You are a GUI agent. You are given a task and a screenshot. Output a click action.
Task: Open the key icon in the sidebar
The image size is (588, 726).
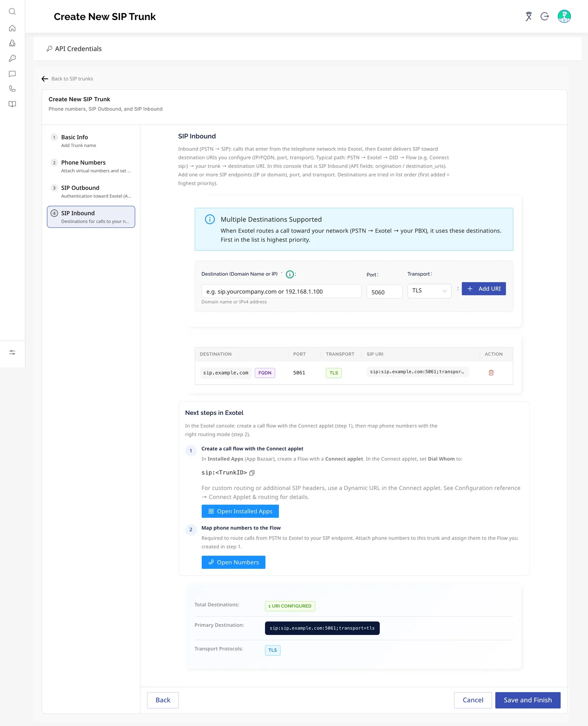tap(12, 58)
